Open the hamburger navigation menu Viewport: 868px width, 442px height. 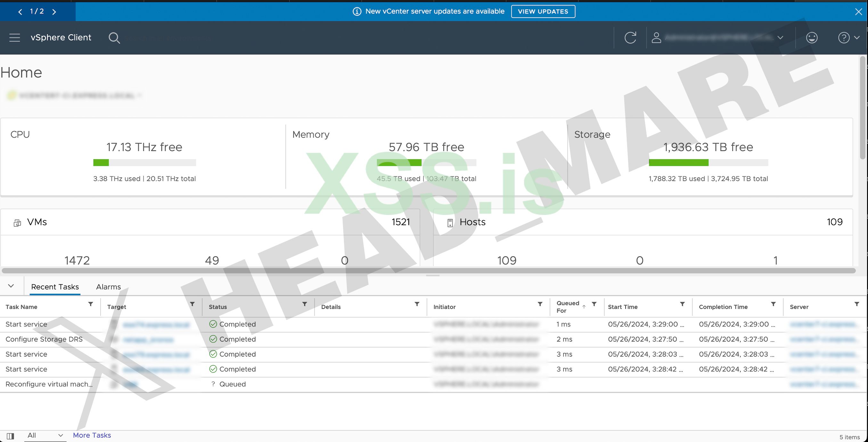(x=14, y=37)
